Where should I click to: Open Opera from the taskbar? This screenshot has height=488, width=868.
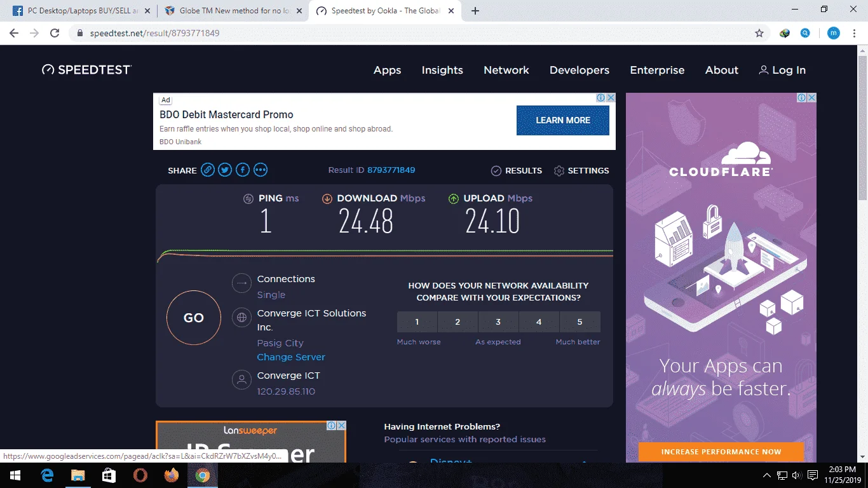140,475
